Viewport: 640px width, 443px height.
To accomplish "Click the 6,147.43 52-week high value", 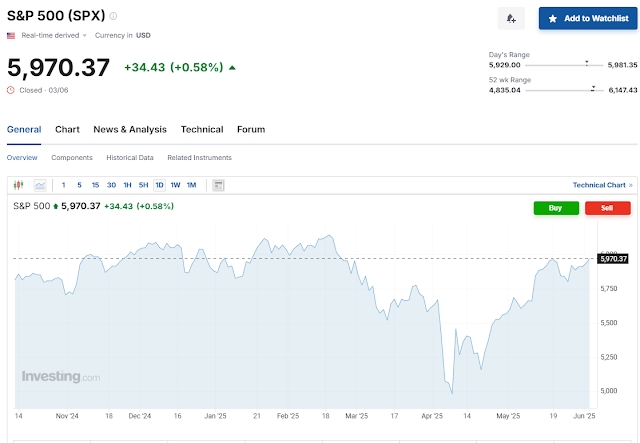I will click(623, 90).
